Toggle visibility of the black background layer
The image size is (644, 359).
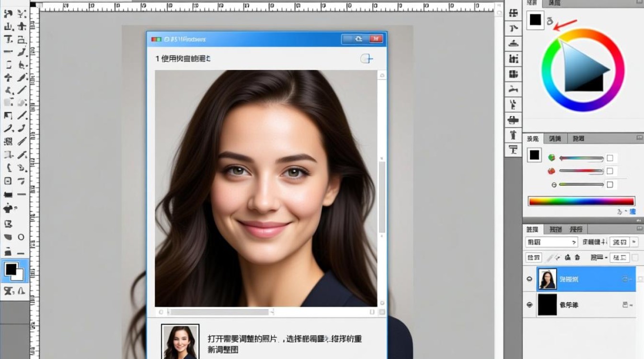tap(530, 304)
